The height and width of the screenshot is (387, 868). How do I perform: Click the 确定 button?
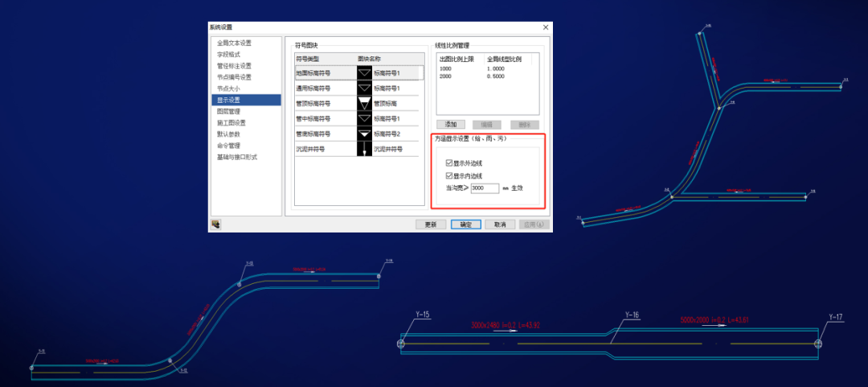coord(465,224)
